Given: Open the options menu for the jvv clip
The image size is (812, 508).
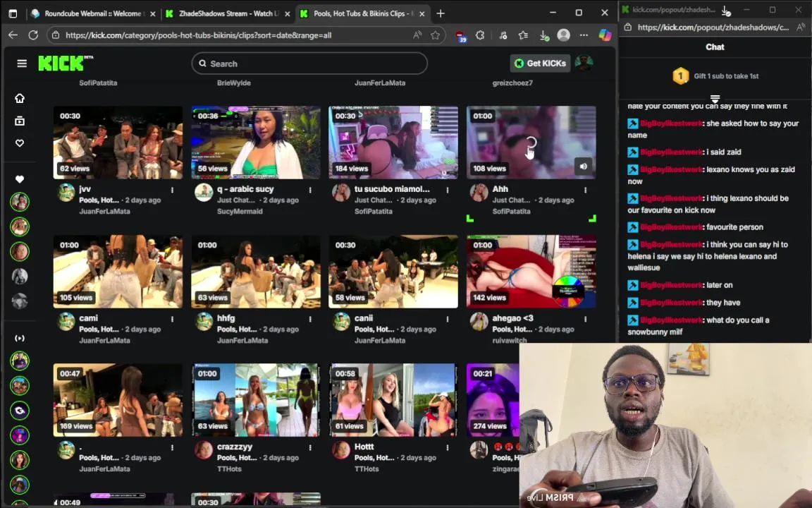Looking at the screenshot, I should pyautogui.click(x=173, y=190).
